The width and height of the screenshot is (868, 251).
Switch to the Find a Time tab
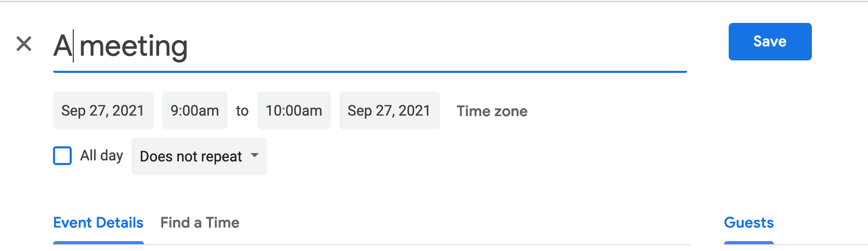(200, 223)
